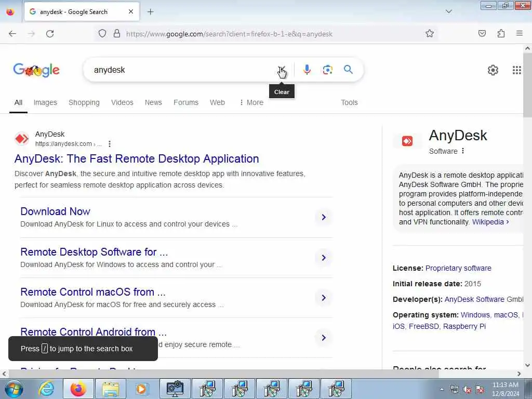Search by image with the camera lens icon
The image size is (532, 399).
tap(327, 70)
